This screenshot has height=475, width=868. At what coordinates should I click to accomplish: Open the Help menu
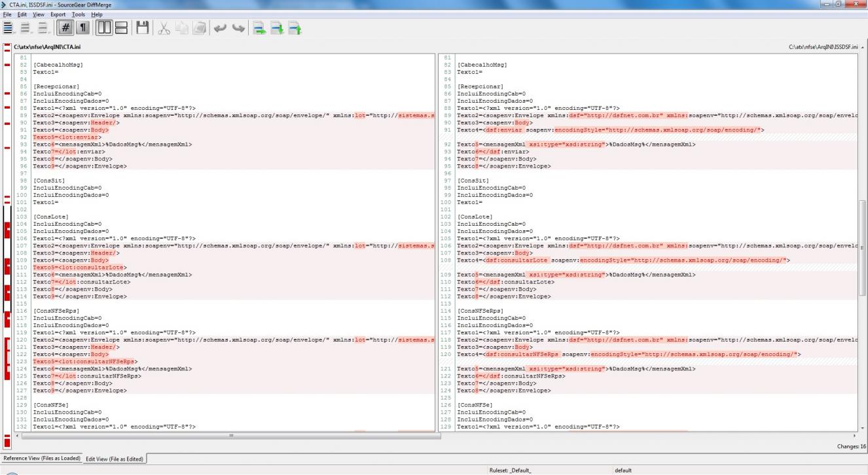click(97, 14)
